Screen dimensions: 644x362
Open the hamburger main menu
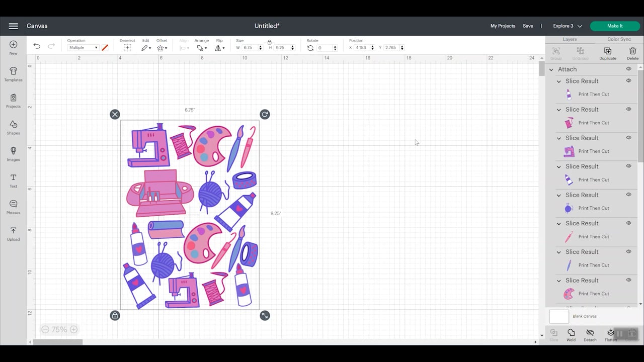tap(13, 26)
